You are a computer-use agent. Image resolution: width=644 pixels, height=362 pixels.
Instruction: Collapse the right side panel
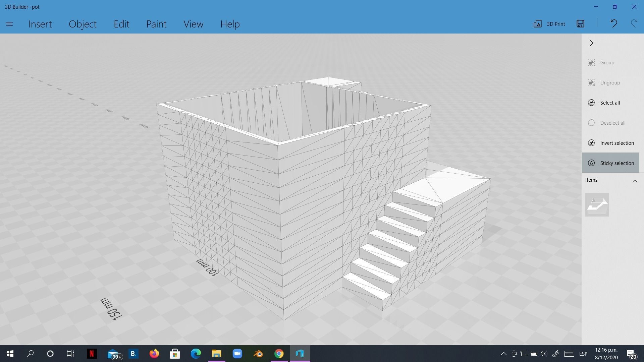coord(591,43)
